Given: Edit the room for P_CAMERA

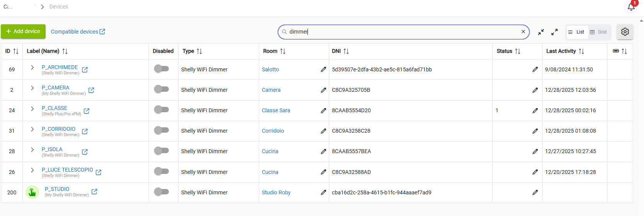Looking at the screenshot, I should 323,90.
